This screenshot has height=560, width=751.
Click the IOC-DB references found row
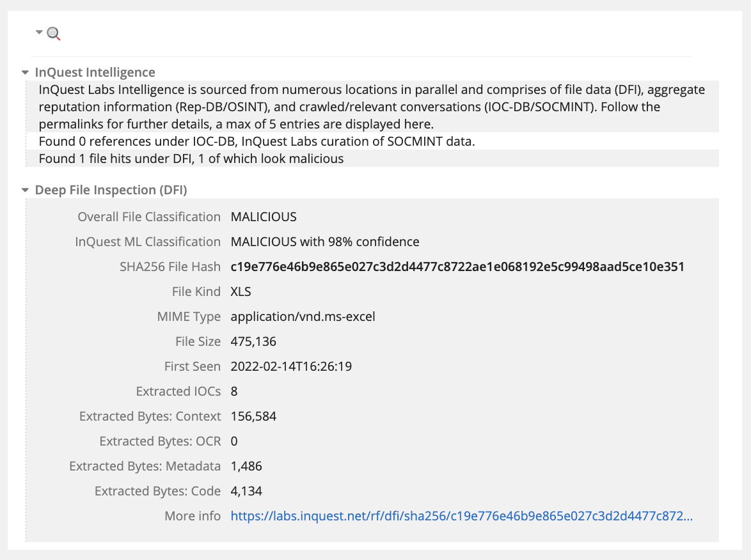tap(257, 141)
